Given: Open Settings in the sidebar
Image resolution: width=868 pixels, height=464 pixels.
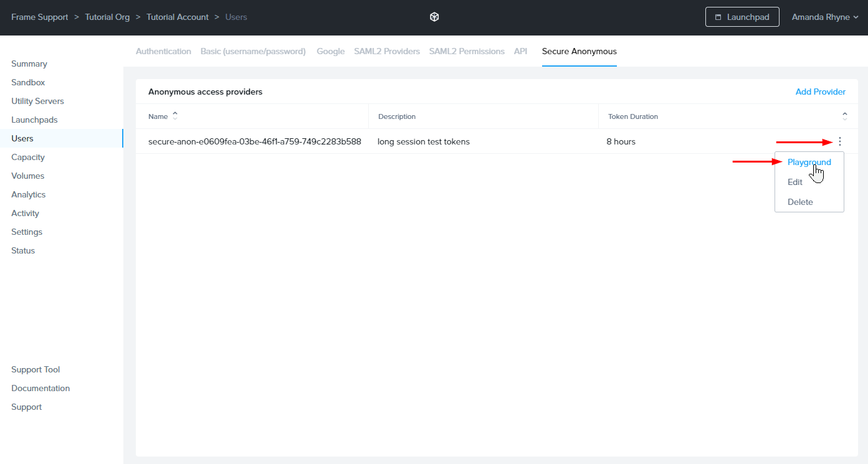Looking at the screenshot, I should click(27, 232).
